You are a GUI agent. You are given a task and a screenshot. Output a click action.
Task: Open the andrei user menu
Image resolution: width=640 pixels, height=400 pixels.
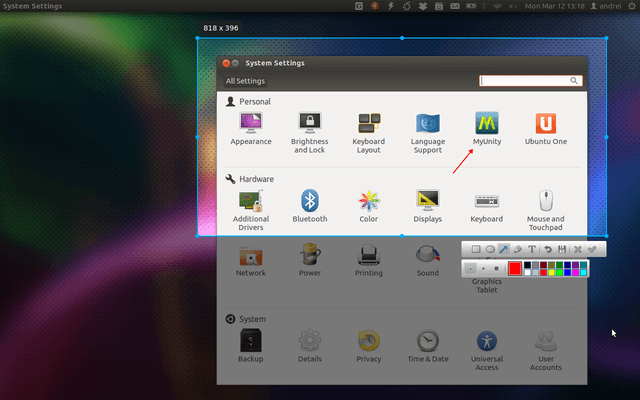tap(606, 6)
